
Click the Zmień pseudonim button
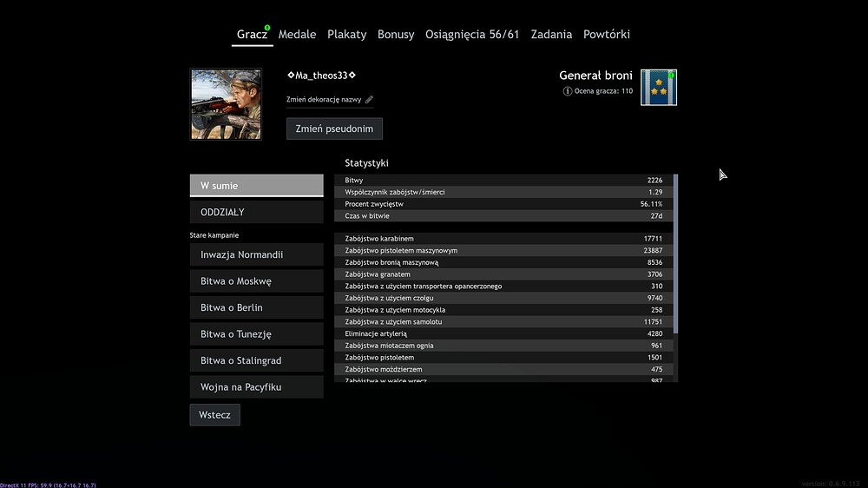[334, 129]
